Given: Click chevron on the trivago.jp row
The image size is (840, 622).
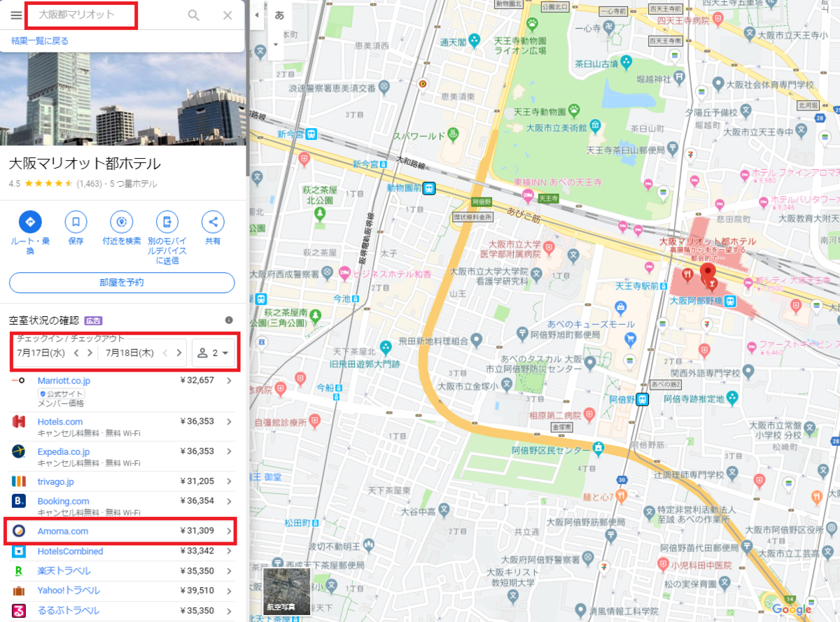Looking at the screenshot, I should pyautogui.click(x=229, y=482).
